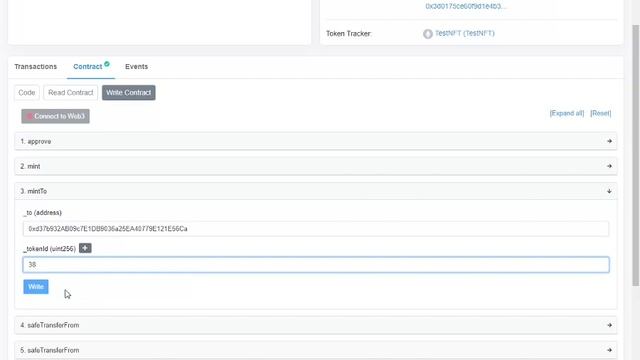
Task: Click the _tokenId input field
Action: click(x=316, y=264)
